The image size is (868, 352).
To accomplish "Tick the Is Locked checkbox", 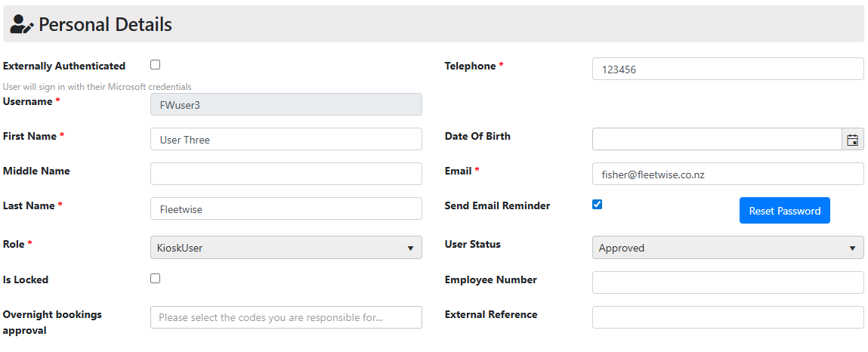I will click(156, 279).
